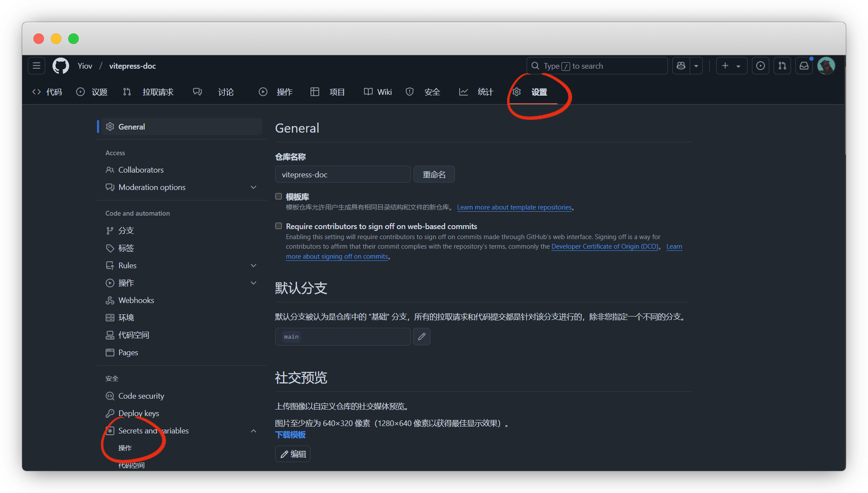Open Webhooks in the sidebar

(x=136, y=300)
